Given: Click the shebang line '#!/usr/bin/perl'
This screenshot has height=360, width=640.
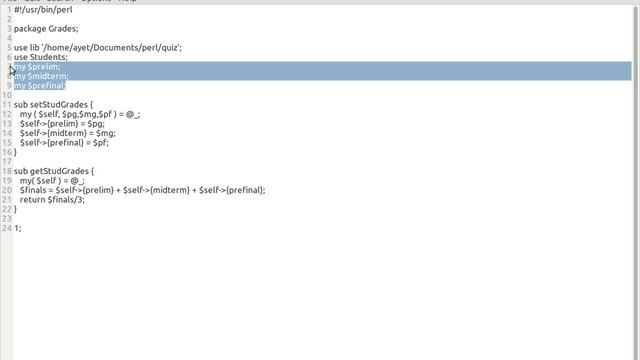Looking at the screenshot, I should tap(43, 10).
